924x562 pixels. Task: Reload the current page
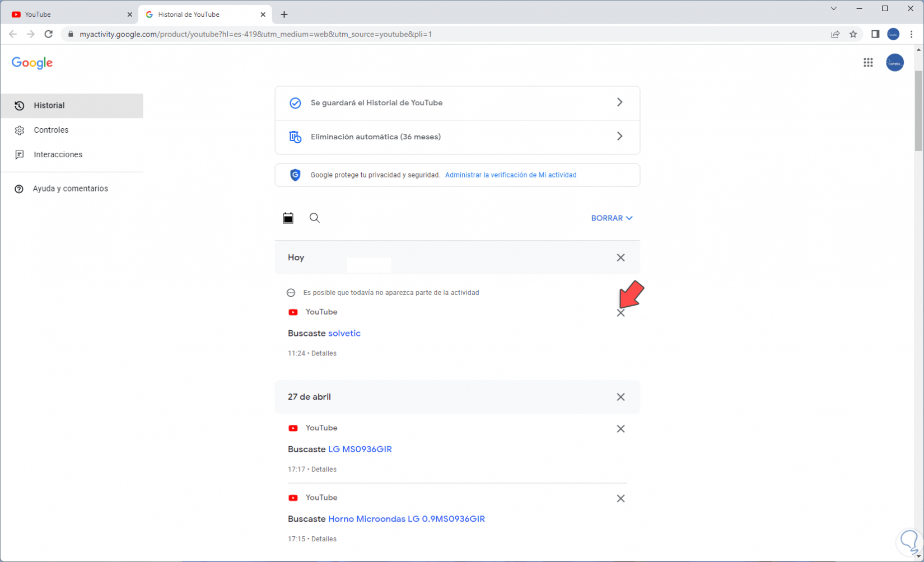click(49, 34)
